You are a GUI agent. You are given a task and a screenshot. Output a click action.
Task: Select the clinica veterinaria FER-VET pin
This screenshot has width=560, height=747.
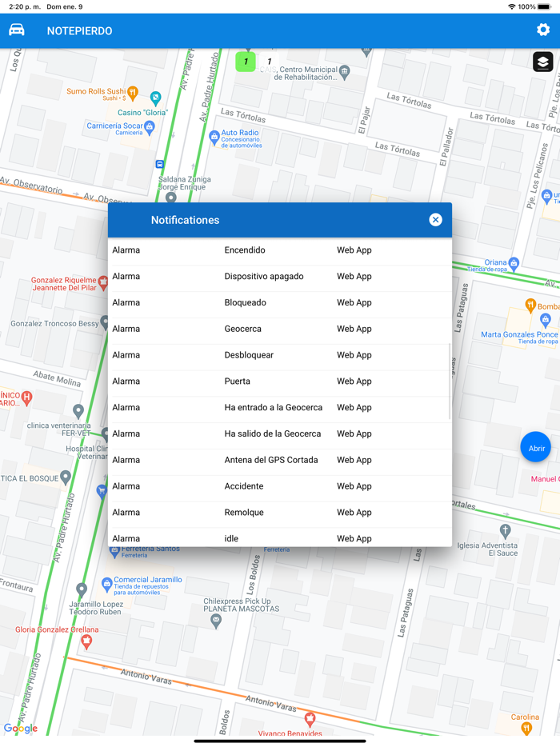78,411
